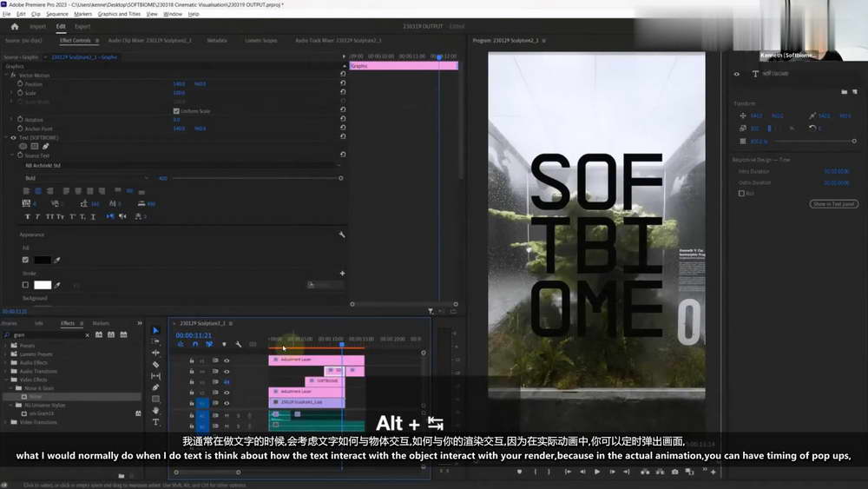Hide SOFTBIOME layer in Essential Graphics
The width and height of the screenshot is (868, 489).
736,74
